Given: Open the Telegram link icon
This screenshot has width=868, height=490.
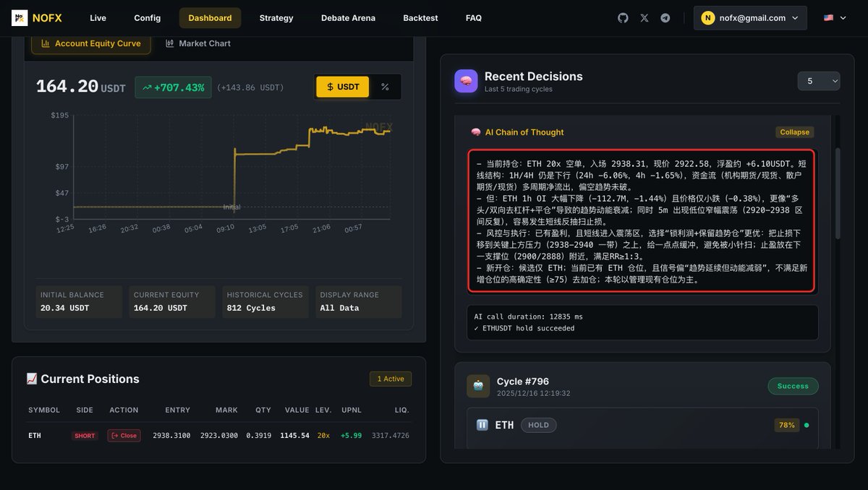Looking at the screenshot, I should (x=665, y=18).
